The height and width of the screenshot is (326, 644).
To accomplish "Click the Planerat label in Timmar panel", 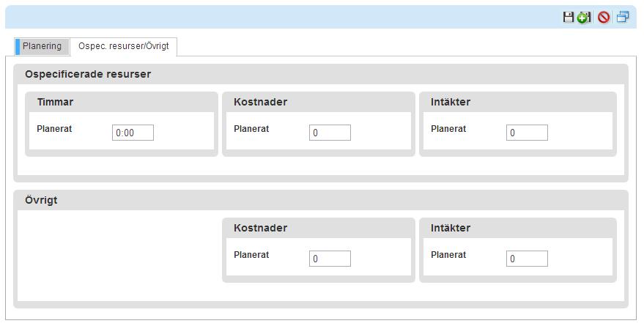I will coord(54,129).
